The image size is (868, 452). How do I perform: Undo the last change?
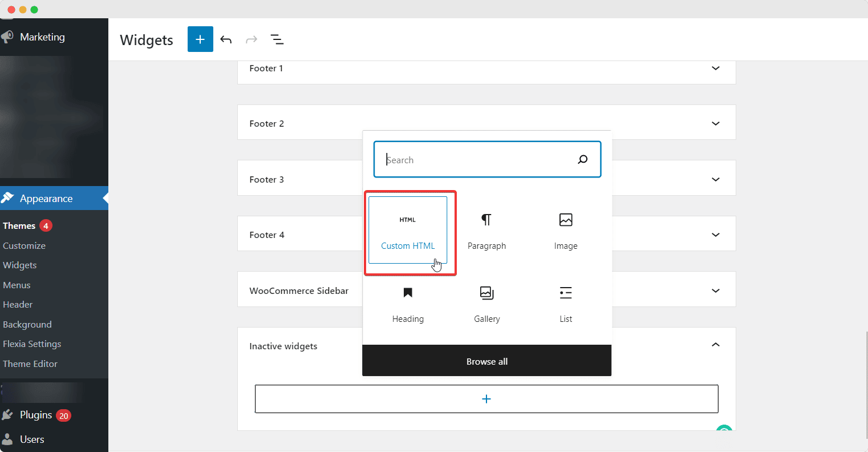(226, 39)
